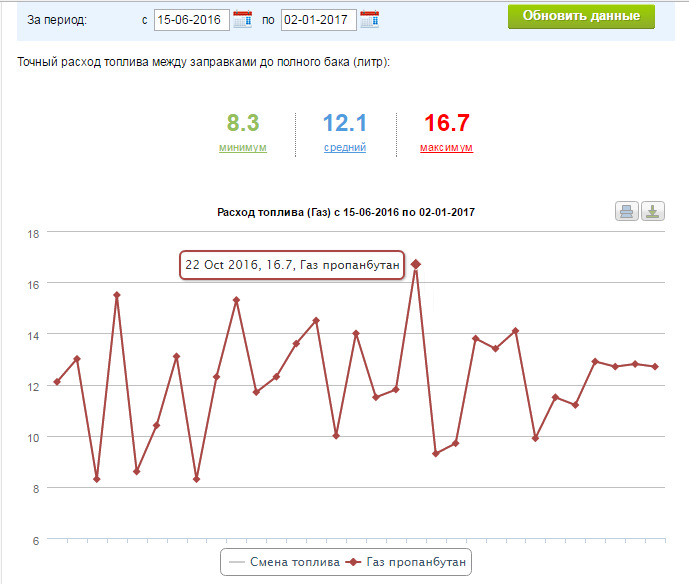The image size is (689, 584).
Task: Click the 8.3 minimum value number
Action: (243, 123)
